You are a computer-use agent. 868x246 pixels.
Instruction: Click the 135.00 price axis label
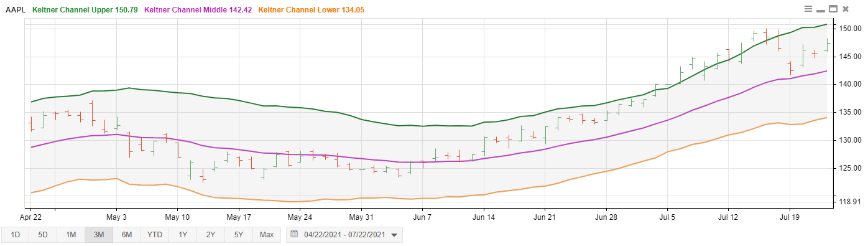[x=850, y=112]
